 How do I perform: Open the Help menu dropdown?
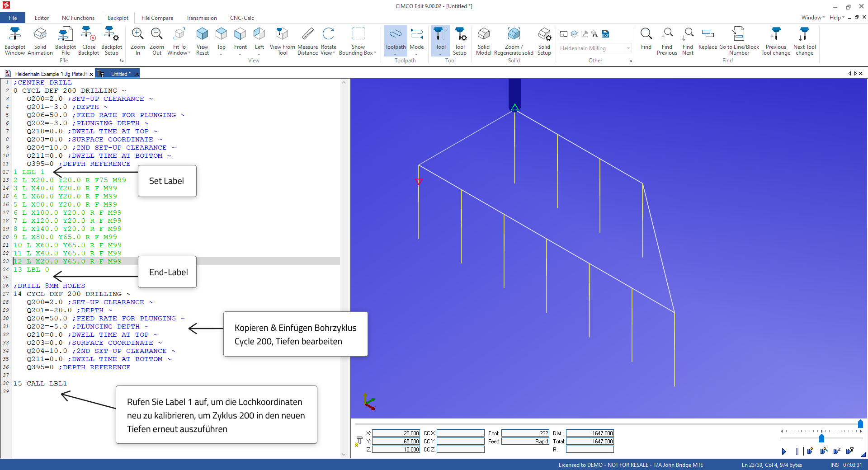[x=837, y=18]
